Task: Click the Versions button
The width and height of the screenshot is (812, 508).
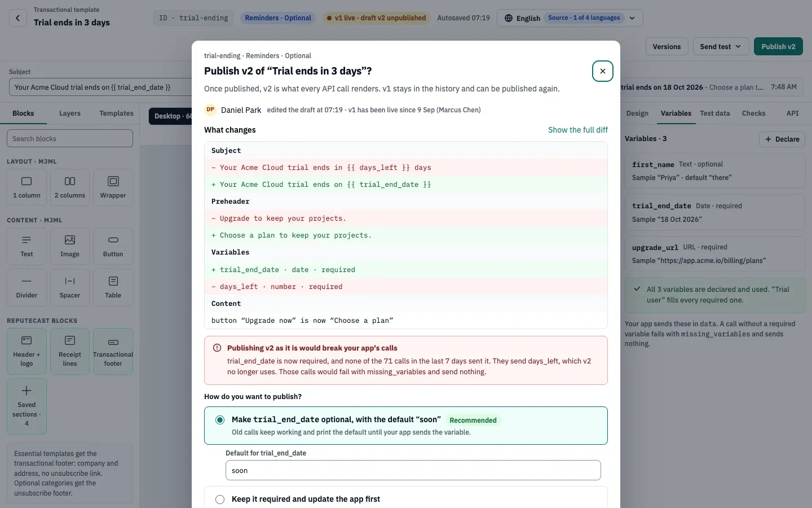Action: coord(667,46)
